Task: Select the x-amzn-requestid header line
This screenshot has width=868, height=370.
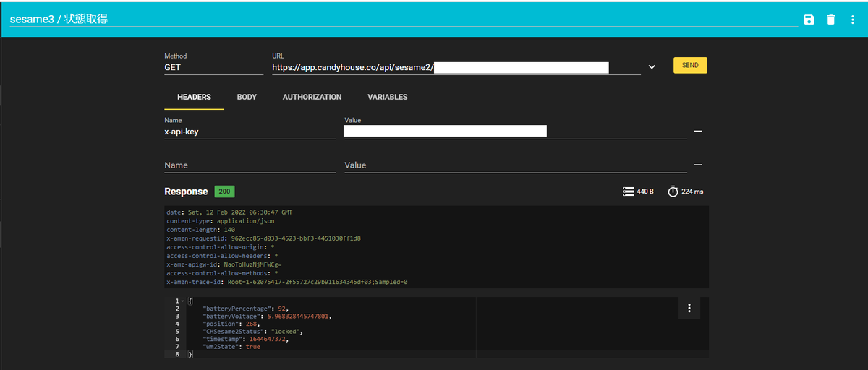Action: click(x=263, y=238)
